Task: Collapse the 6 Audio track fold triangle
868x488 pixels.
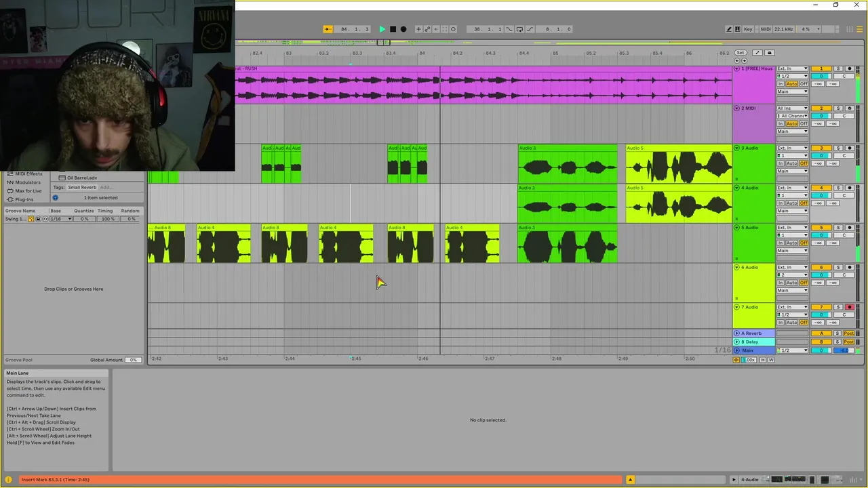Action: click(737, 268)
